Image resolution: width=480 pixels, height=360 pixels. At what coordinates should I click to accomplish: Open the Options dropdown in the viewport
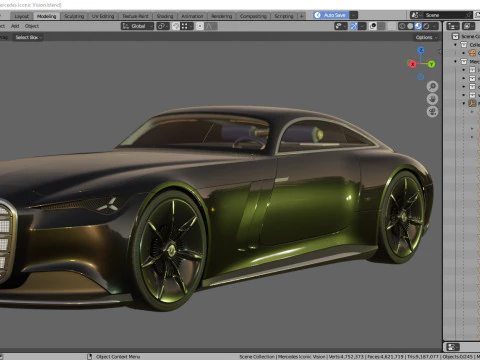tap(426, 37)
